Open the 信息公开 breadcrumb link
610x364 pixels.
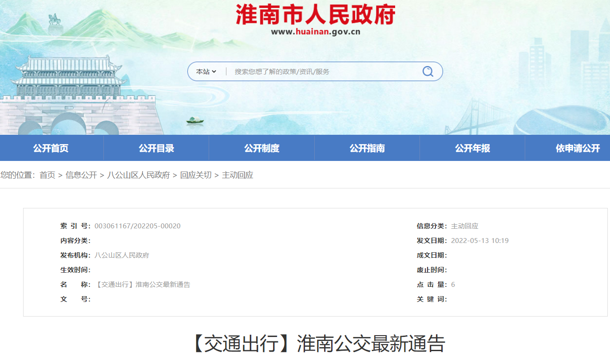coord(81,175)
